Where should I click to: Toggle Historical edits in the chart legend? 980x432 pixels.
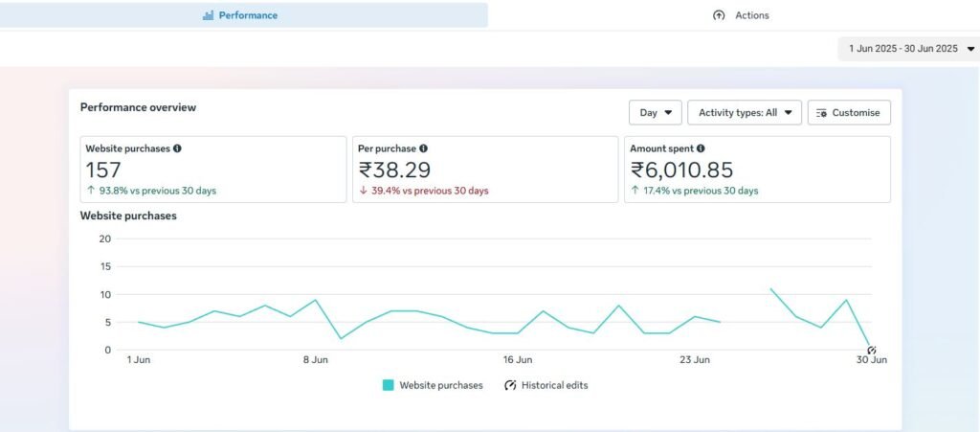546,385
